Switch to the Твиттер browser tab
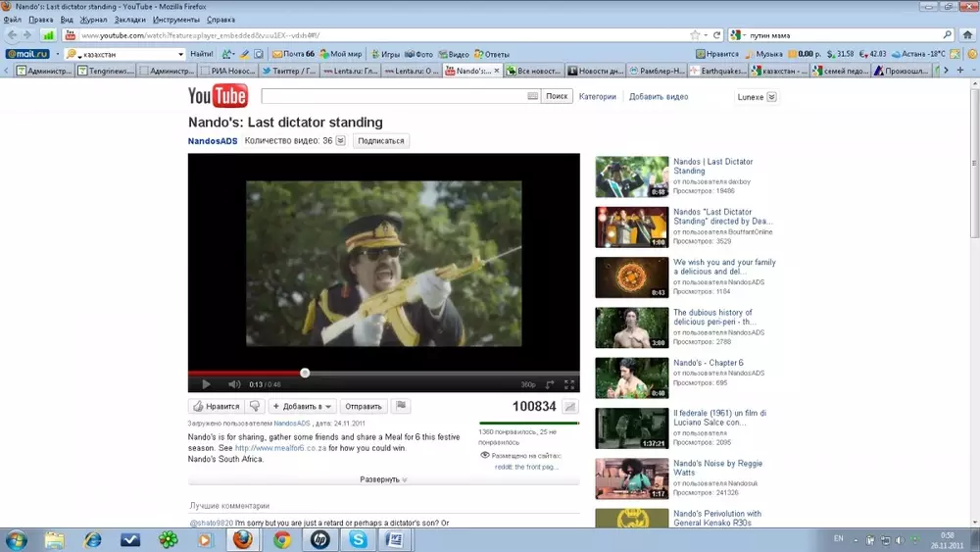Screen dimensions: 980x552 click(289, 71)
